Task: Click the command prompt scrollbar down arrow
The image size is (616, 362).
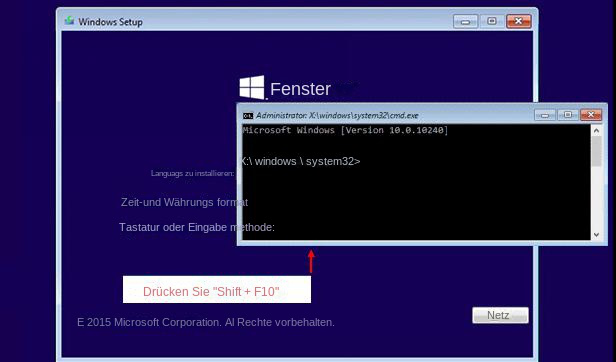Action: [x=596, y=235]
